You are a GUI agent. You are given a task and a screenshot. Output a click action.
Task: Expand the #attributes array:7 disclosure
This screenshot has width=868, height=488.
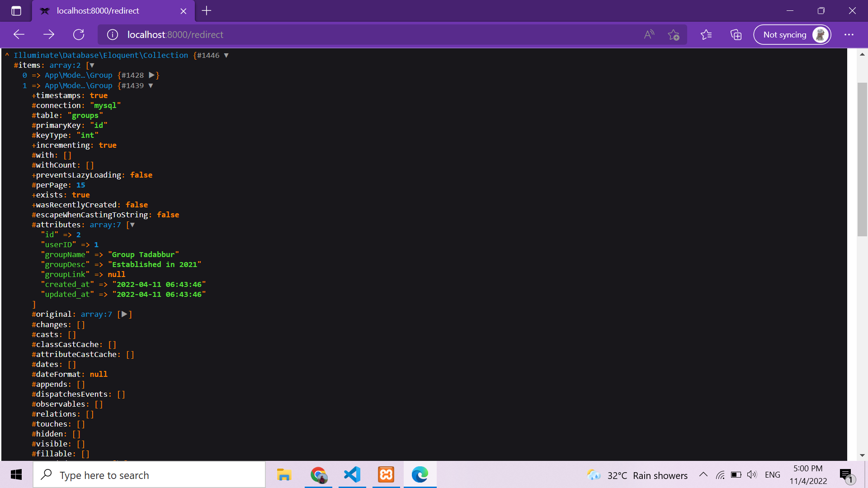[132, 225]
